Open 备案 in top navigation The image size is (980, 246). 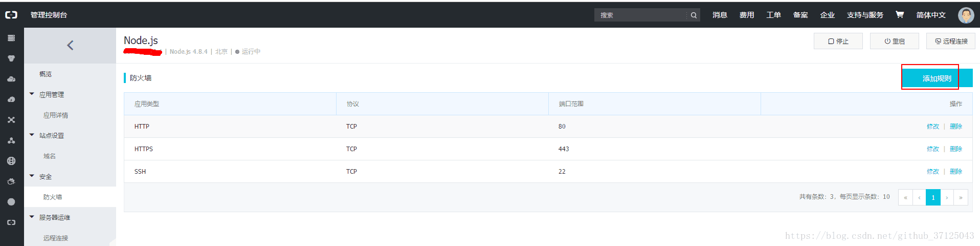[800, 15]
